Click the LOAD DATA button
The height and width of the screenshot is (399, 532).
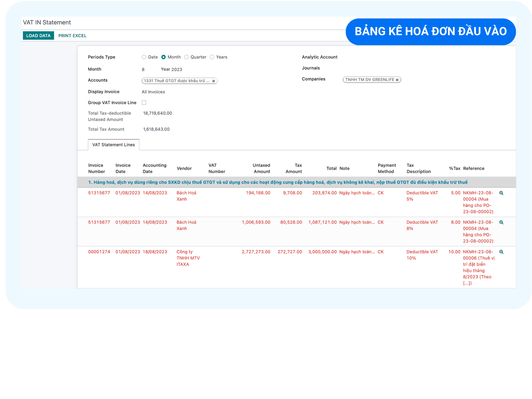click(x=38, y=36)
